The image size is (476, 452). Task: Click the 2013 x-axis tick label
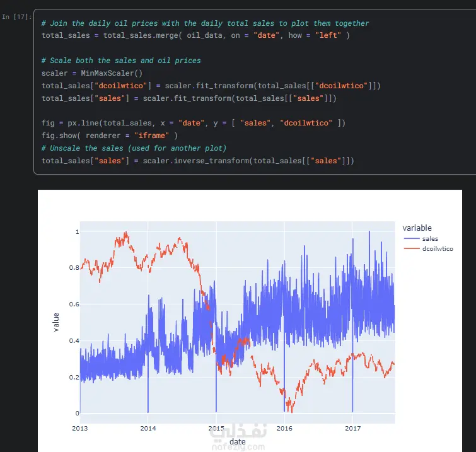pyautogui.click(x=80, y=428)
